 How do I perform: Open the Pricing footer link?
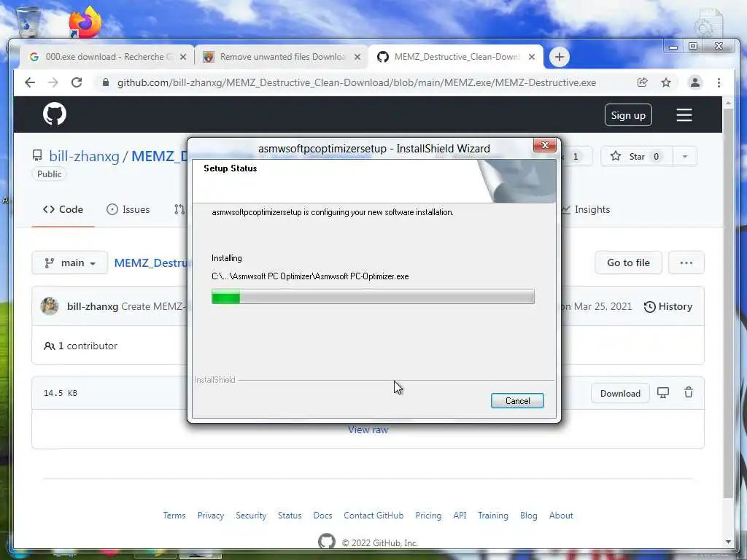[428, 516]
